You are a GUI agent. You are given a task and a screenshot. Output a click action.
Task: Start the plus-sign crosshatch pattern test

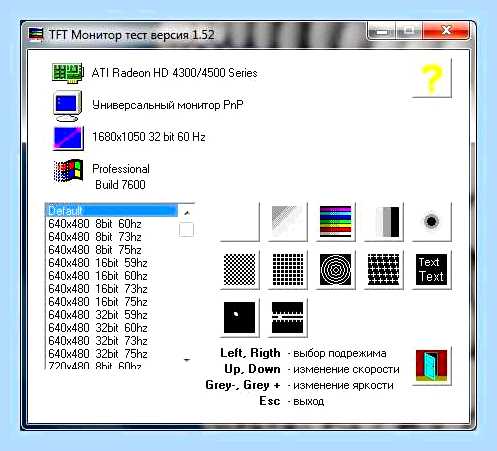384,270
